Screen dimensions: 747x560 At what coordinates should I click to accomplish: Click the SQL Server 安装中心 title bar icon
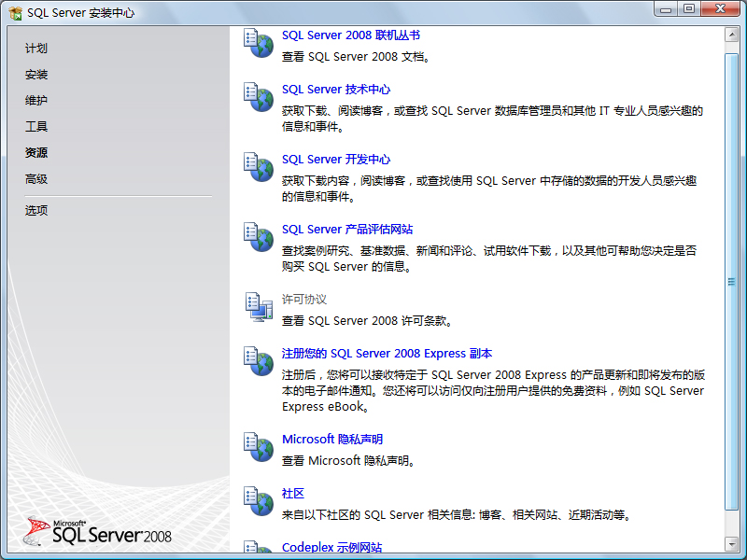(15, 13)
